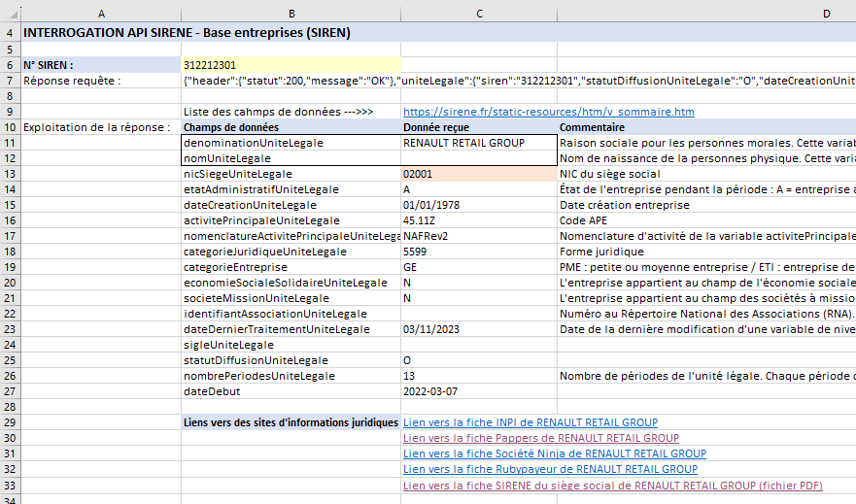Select the denominationUniteLegale cell
This screenshot has width=856, height=504.
[291, 143]
